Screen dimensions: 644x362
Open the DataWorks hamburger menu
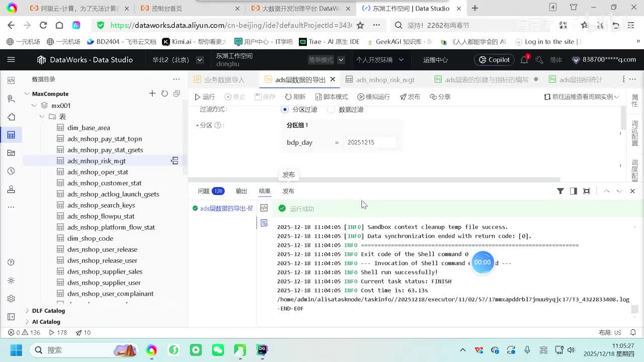coord(11,59)
